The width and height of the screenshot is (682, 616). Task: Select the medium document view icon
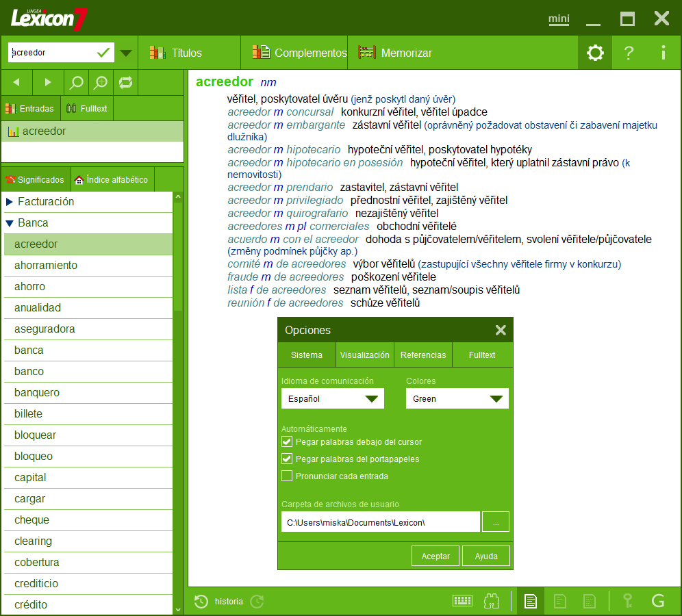(x=560, y=601)
